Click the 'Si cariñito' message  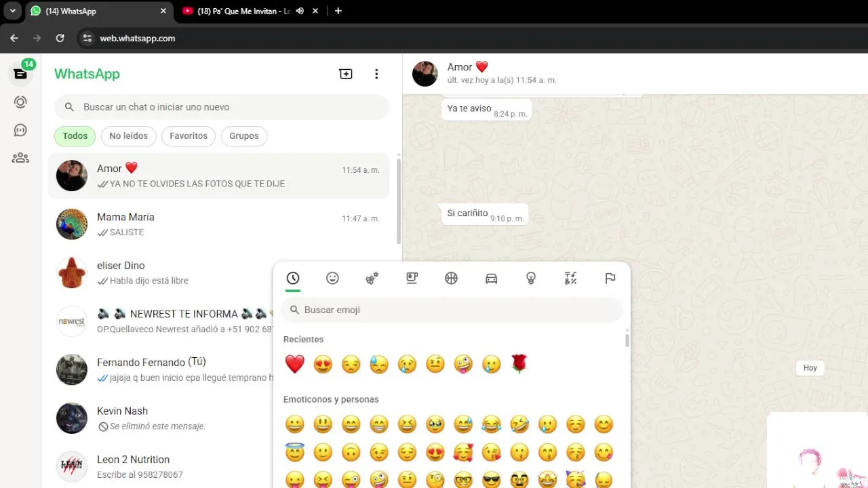[x=484, y=214]
